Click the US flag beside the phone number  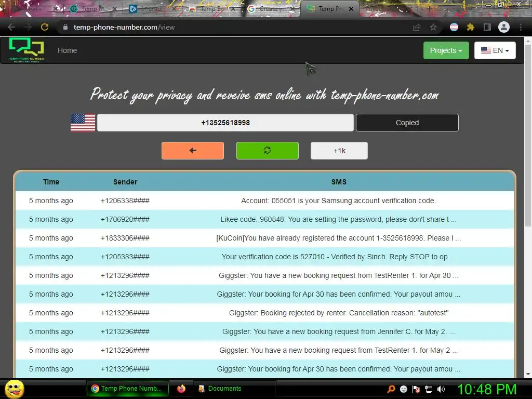(x=83, y=123)
